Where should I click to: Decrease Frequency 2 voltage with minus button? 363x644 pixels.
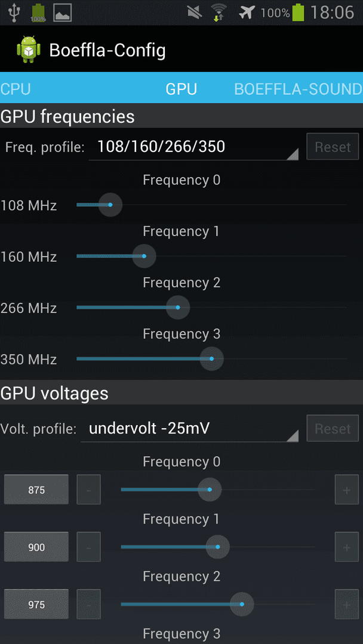point(89,604)
